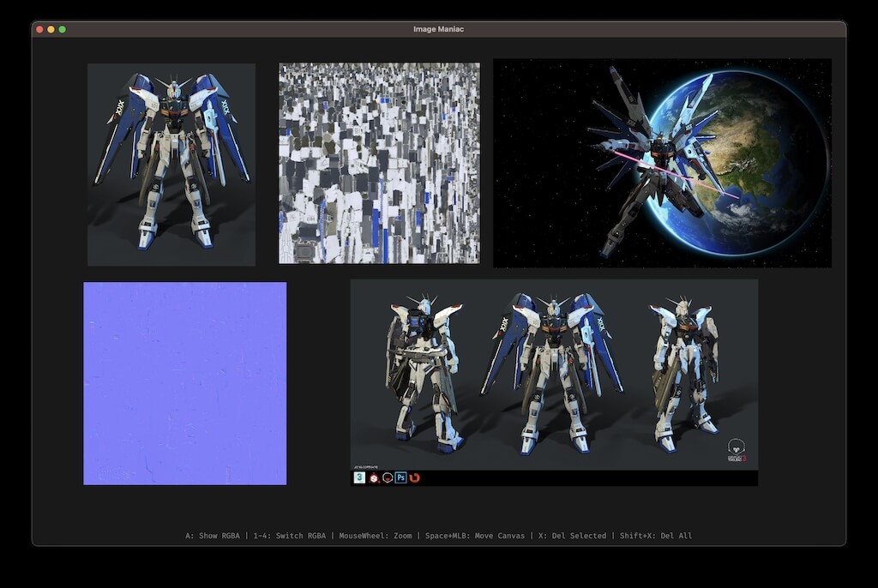This screenshot has width=878, height=588.
Task: Click the 'A: Show RGBA' hint text
Action: [x=213, y=536]
